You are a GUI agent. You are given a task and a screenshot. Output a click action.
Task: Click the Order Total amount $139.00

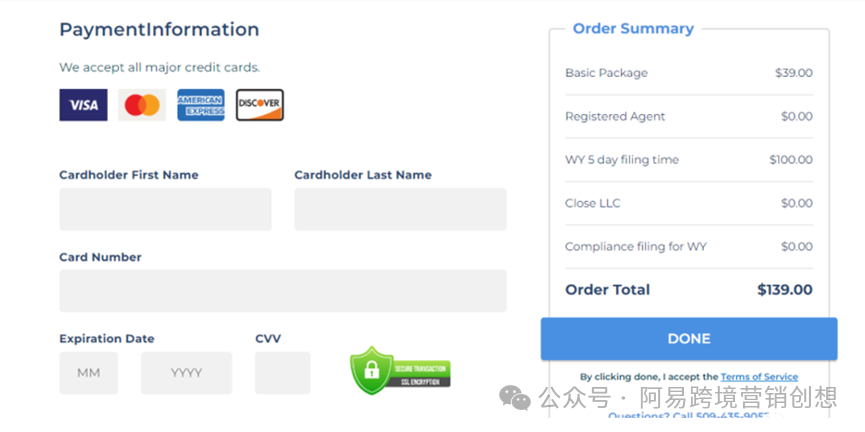pos(784,290)
